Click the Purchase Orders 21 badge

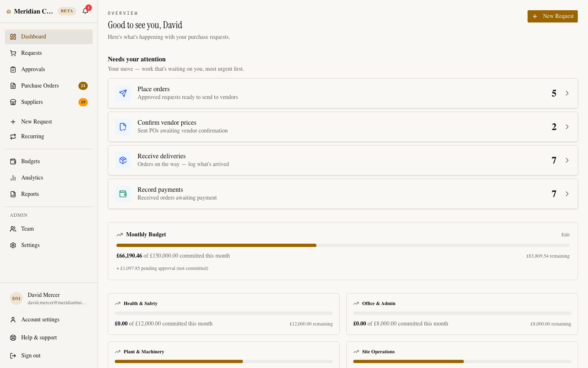(83, 86)
